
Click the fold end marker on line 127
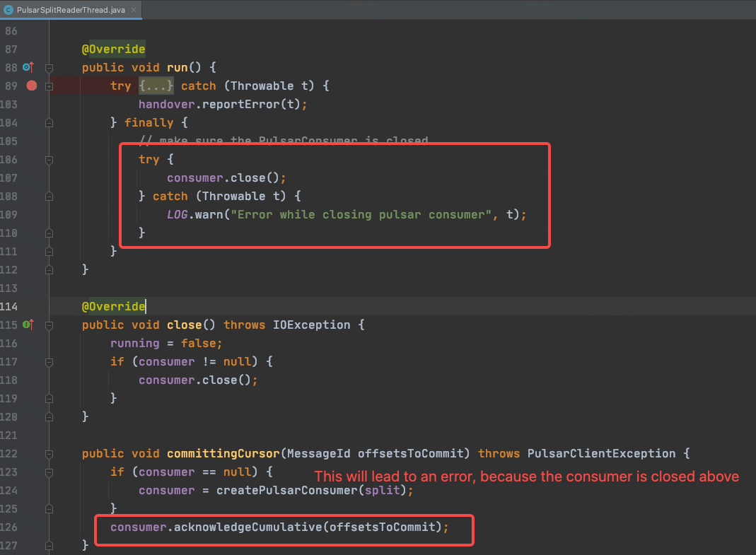pos(50,545)
